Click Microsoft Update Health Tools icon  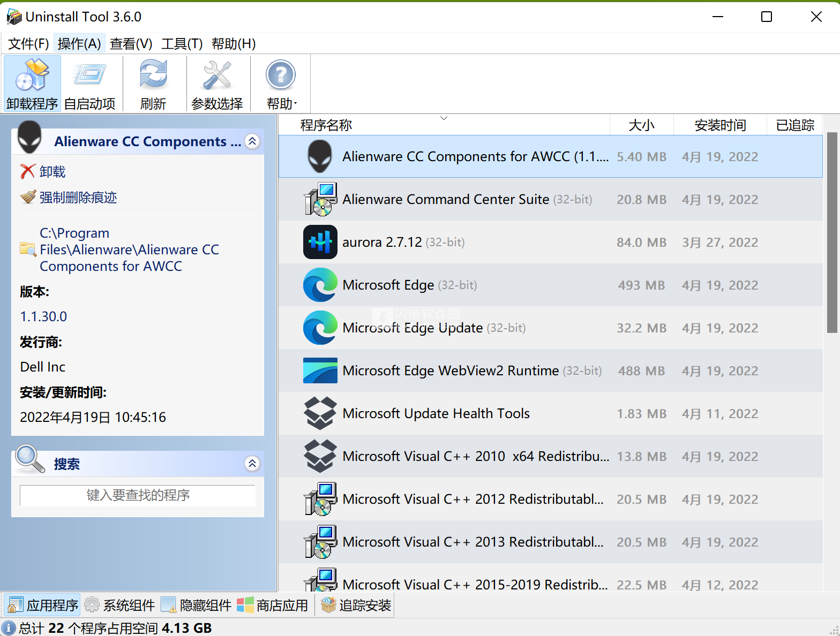tap(320, 413)
